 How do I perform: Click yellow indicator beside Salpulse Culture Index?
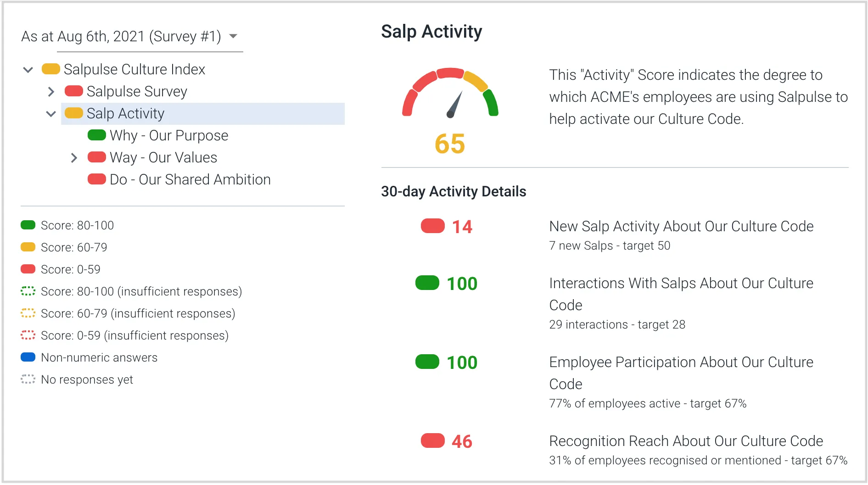point(51,69)
